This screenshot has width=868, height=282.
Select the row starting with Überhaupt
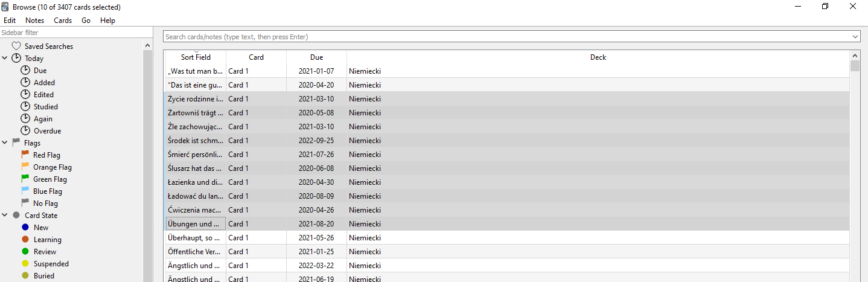point(507,237)
